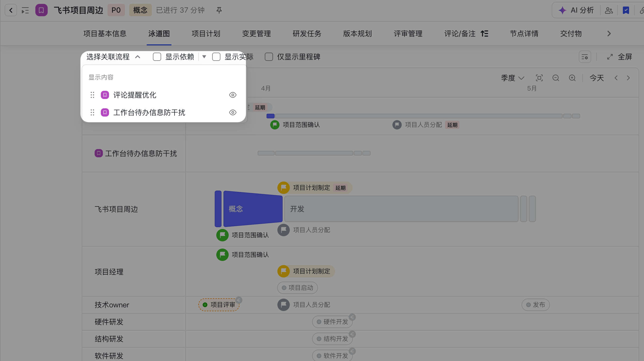This screenshot has height=361, width=644.
Task: Grab the drag handle of 工作台待办信息防干扰
Action: (x=92, y=112)
